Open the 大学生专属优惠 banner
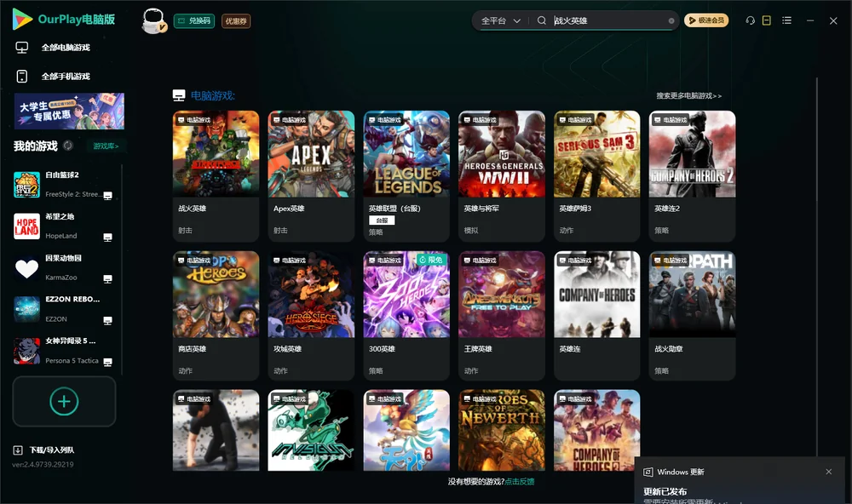The image size is (852, 504). click(69, 112)
